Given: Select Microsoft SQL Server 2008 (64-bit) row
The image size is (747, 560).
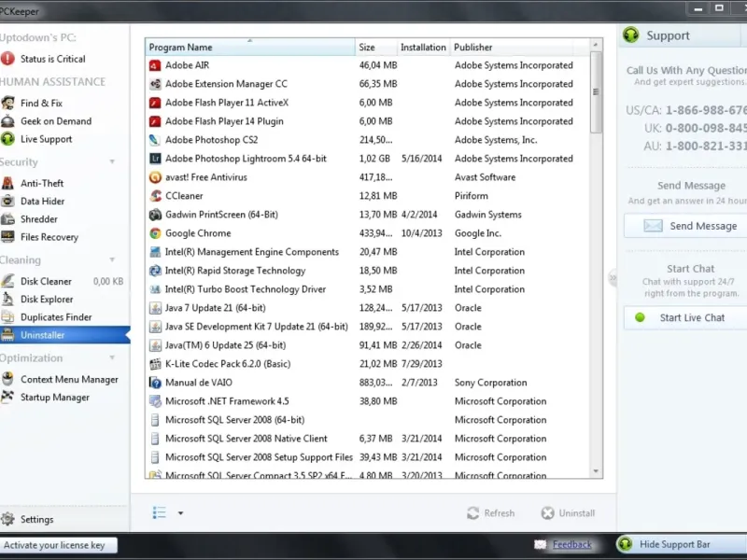Looking at the screenshot, I should tap(367, 420).
